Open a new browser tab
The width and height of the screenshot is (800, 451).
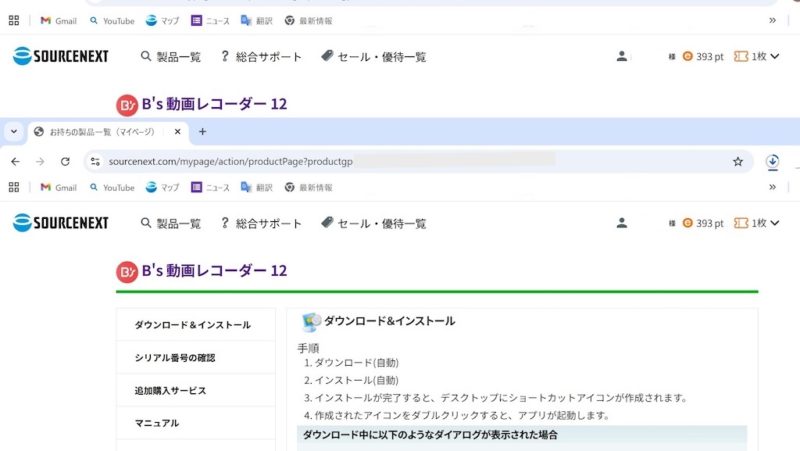[202, 131]
